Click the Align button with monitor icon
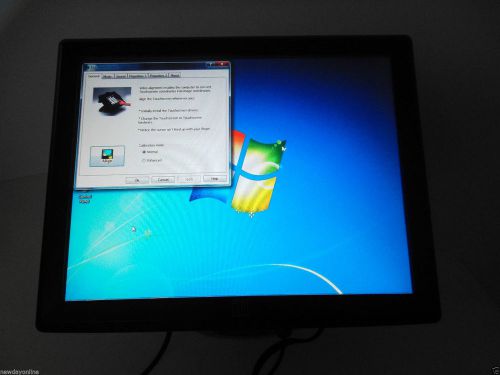500x375 pixels. click(107, 156)
